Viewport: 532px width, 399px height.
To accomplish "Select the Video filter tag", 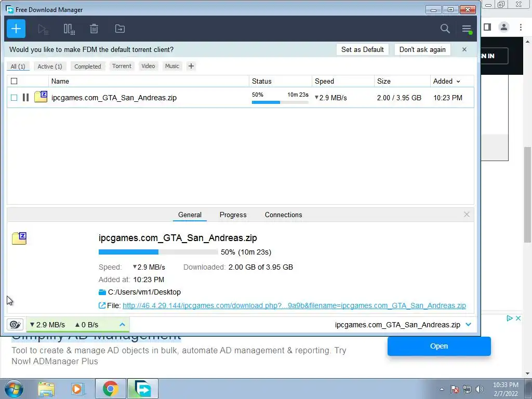I will pos(148,66).
